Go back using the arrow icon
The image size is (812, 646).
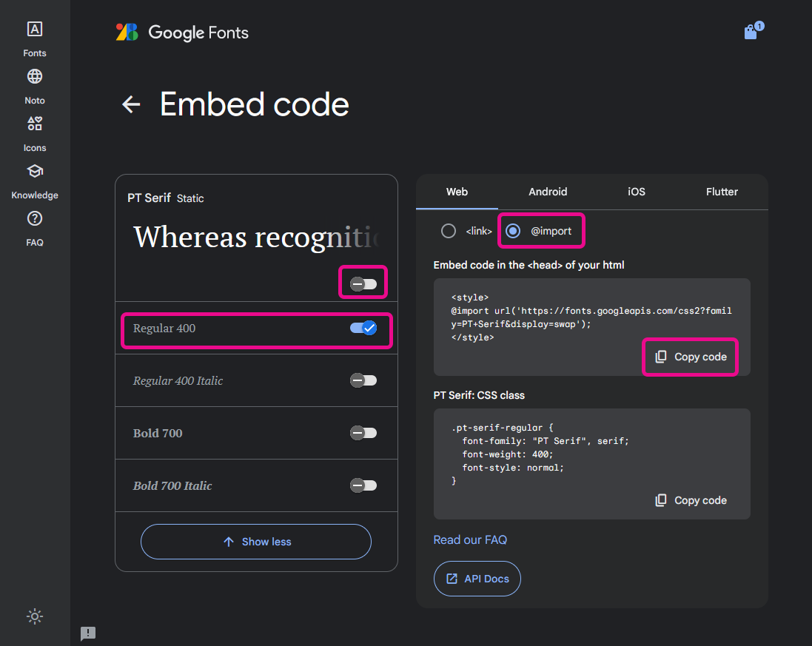(131, 104)
